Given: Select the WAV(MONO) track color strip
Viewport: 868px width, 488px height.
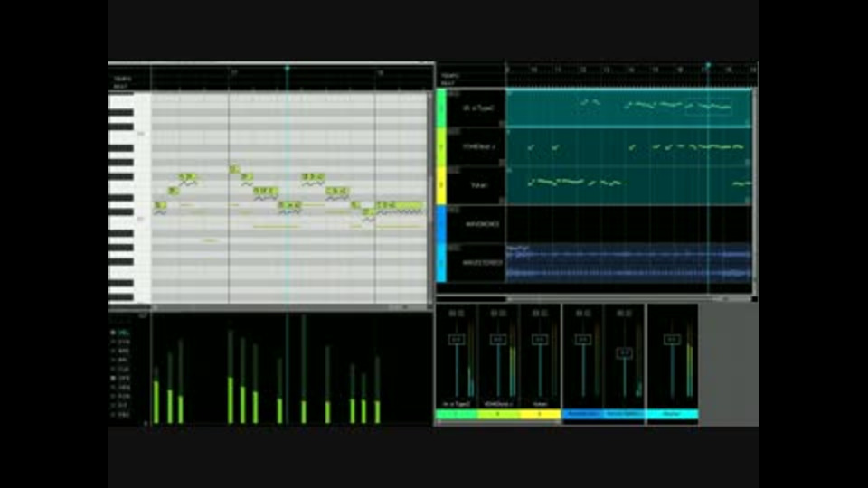Looking at the screenshot, I should (x=441, y=224).
